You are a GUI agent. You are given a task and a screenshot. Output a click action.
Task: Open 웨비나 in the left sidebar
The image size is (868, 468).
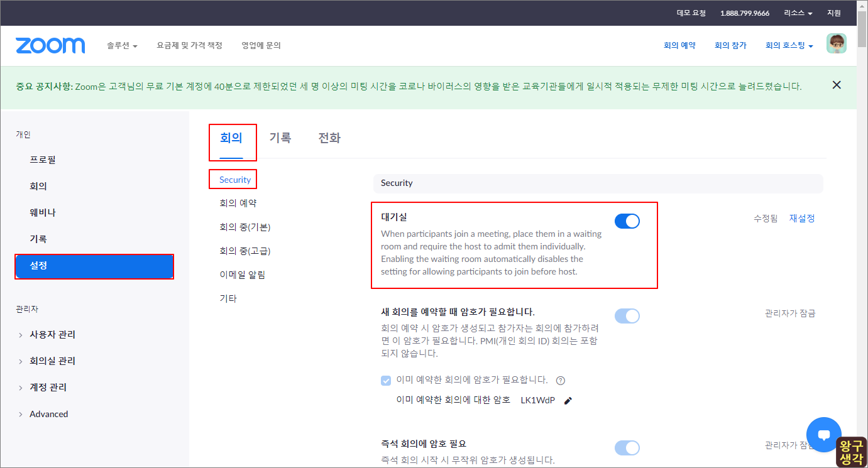43,213
